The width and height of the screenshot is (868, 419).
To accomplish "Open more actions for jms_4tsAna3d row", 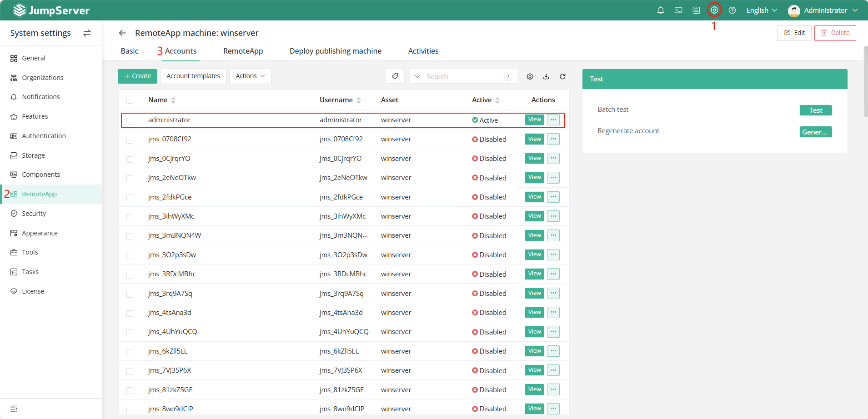I will [x=553, y=312].
